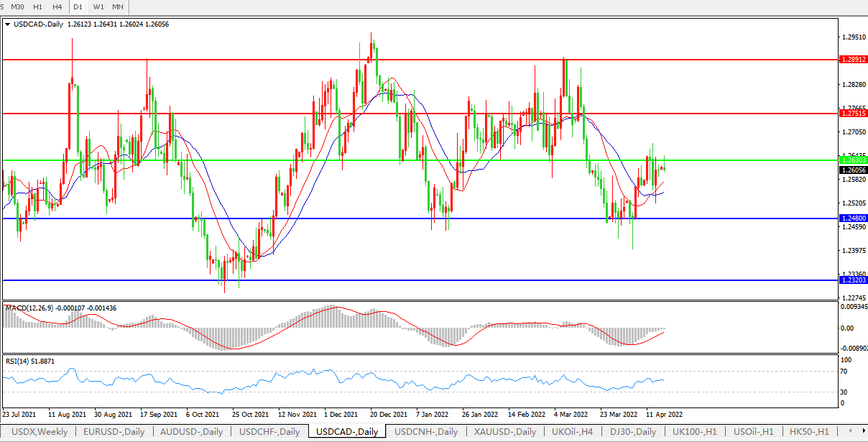
Task: Click the blue 1.24800 support price label
Action: coord(853,218)
